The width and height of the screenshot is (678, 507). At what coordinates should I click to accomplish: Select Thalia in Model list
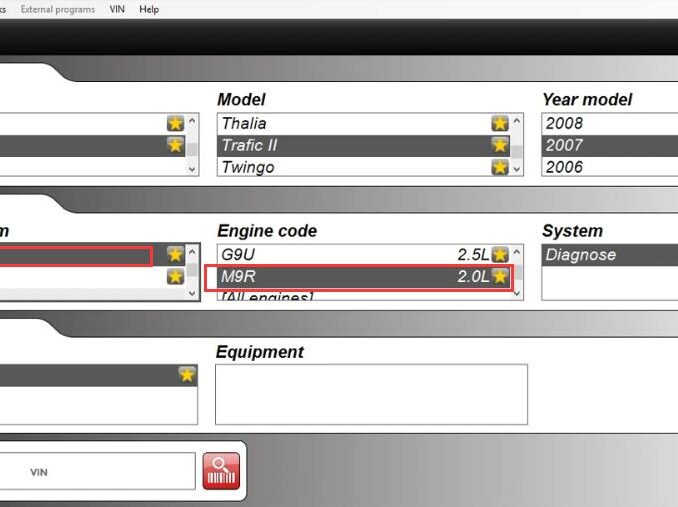point(350,123)
